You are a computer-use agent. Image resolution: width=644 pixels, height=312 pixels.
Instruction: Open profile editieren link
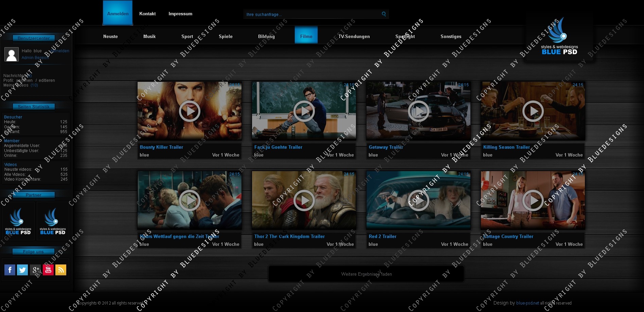pos(47,80)
